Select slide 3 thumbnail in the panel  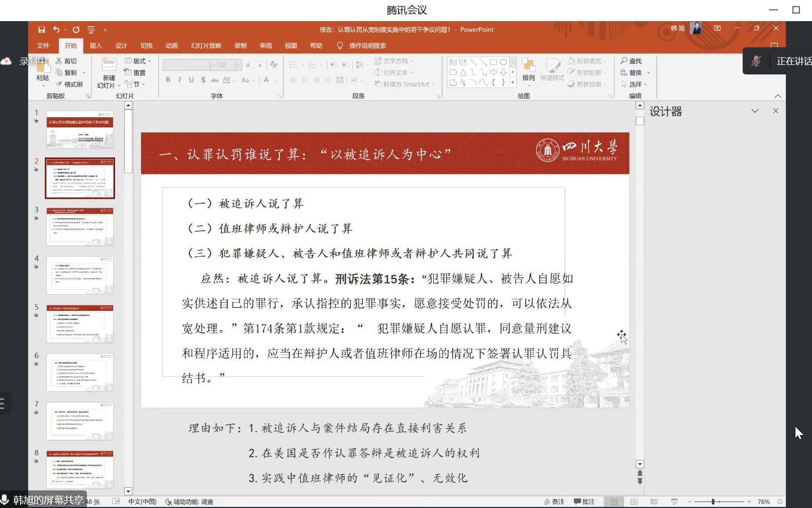[x=80, y=227]
